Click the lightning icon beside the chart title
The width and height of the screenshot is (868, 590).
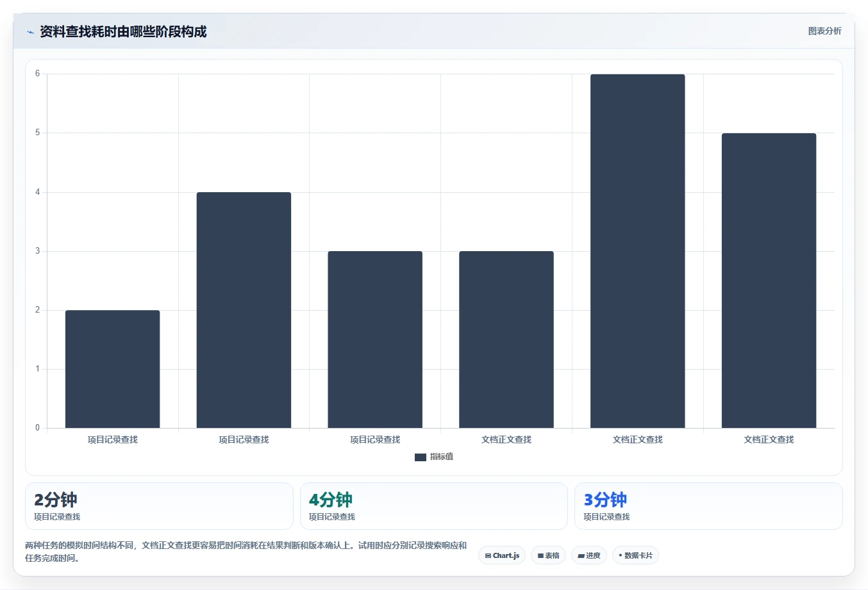click(x=30, y=32)
